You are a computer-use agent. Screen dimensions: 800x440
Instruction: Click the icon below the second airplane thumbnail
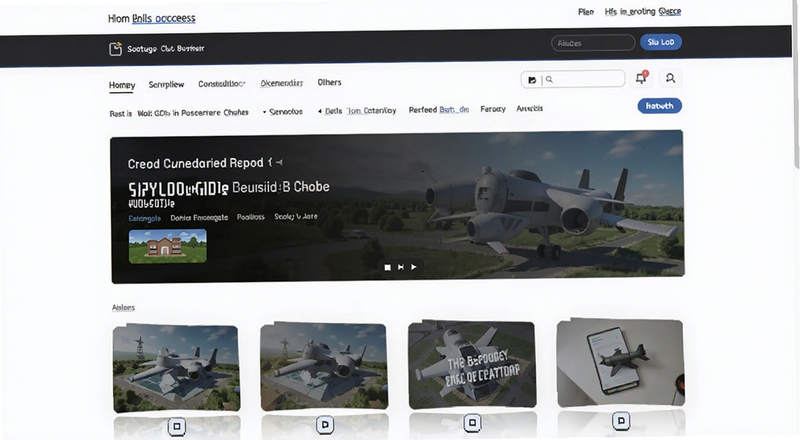point(325,425)
